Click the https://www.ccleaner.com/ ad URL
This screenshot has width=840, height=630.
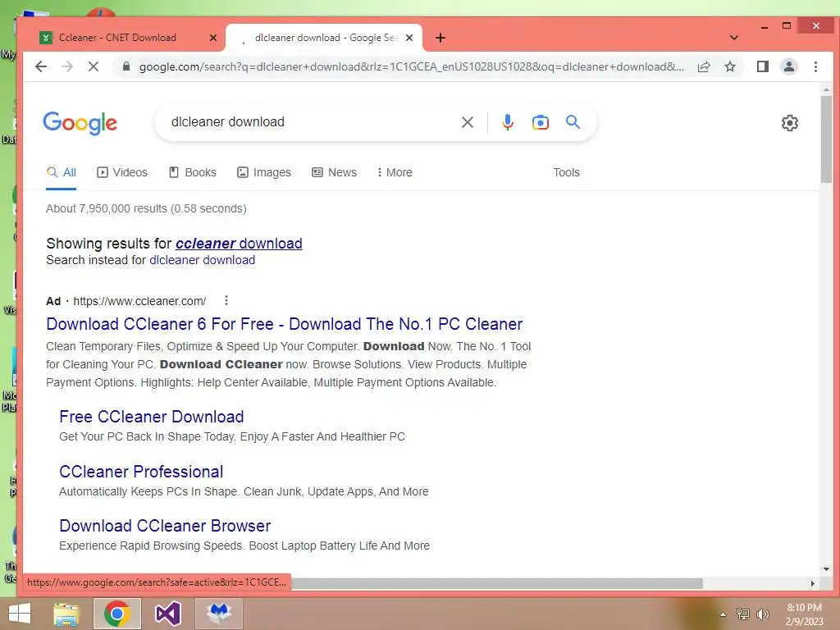(139, 301)
